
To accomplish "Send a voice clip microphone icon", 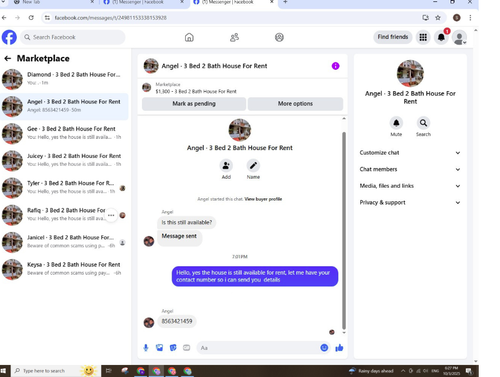I will (x=146, y=348).
